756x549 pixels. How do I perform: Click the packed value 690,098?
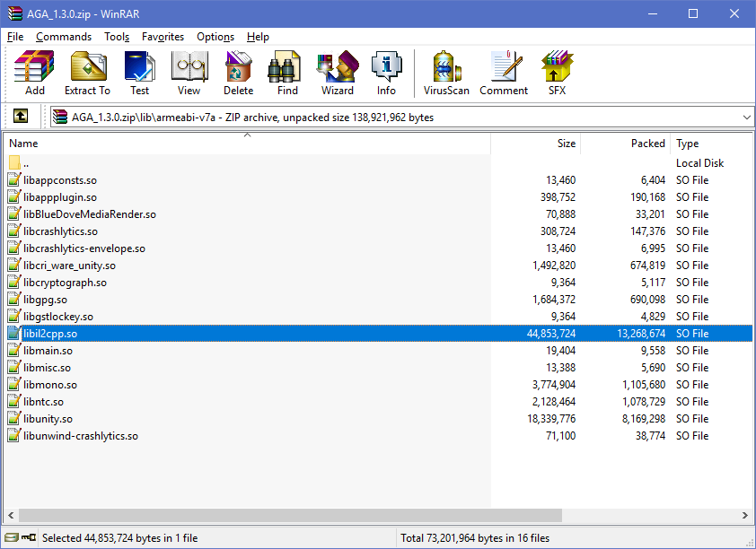pos(647,299)
